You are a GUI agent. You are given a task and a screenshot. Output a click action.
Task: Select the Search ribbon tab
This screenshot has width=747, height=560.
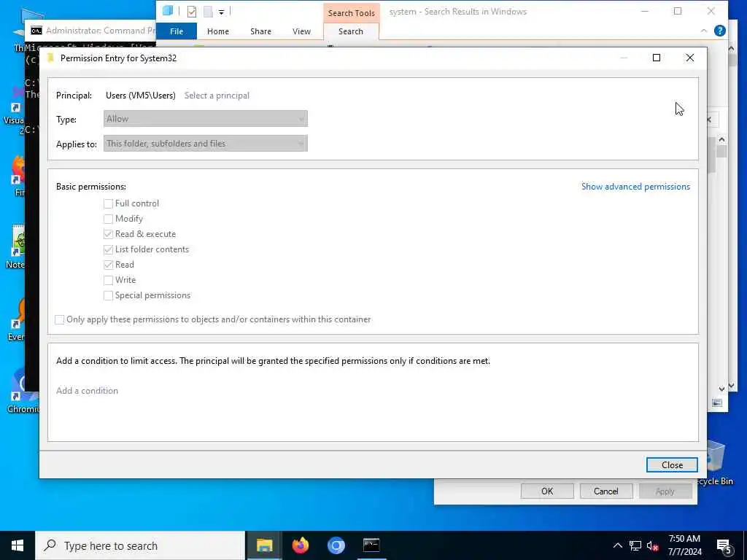pos(351,31)
